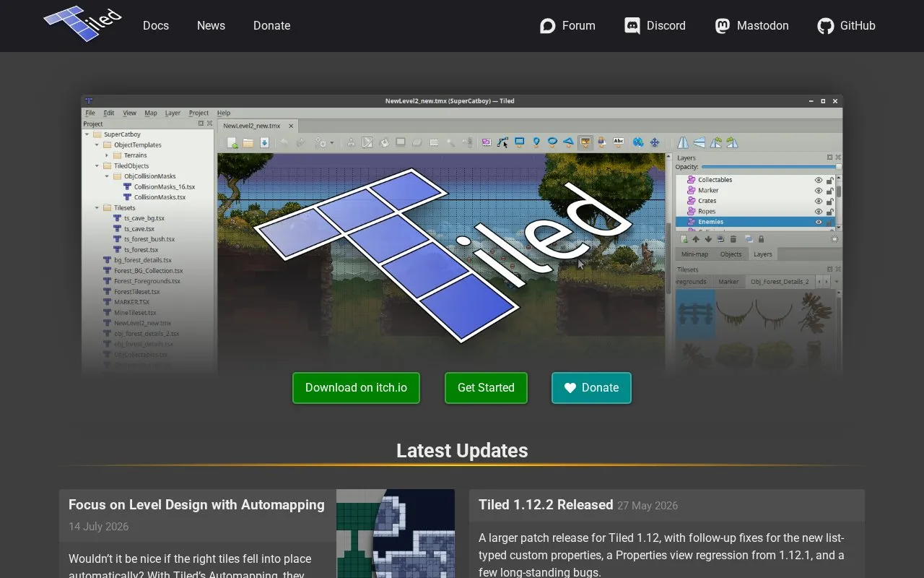The width and height of the screenshot is (924, 578).
Task: Open the Docs page in navigation
Action: 156,25
